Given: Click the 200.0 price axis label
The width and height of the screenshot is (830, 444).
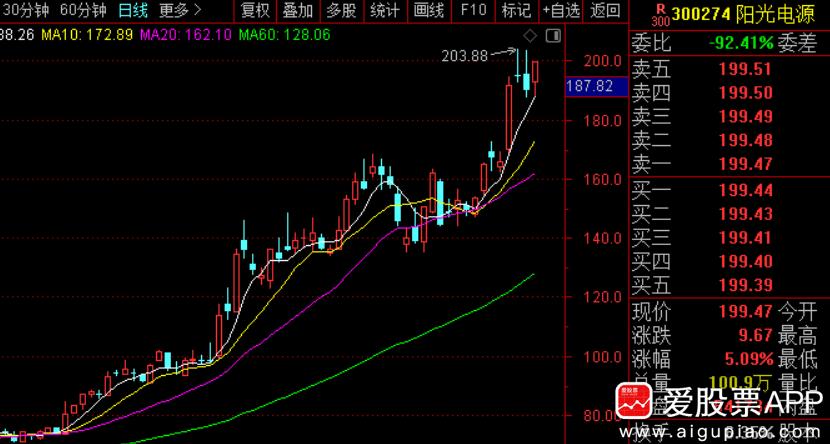Looking at the screenshot, I should tap(602, 61).
